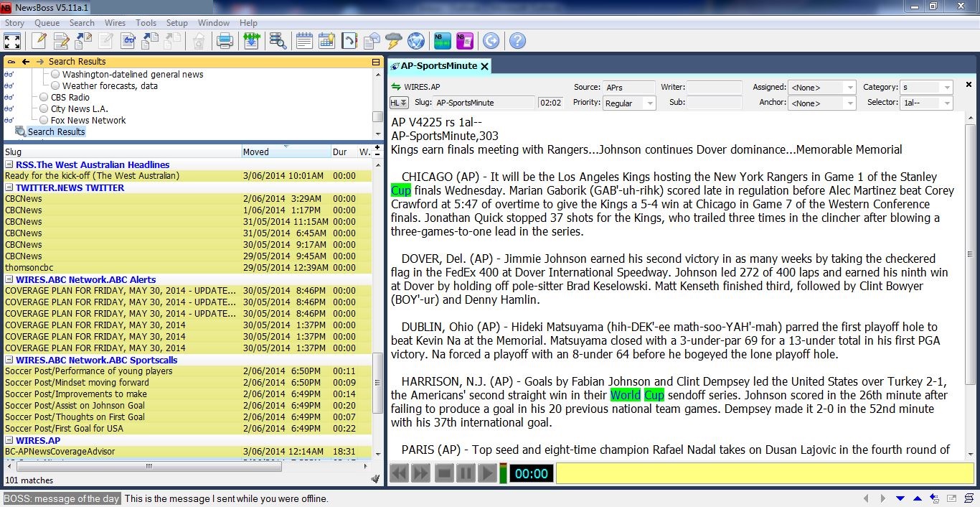Viewport: 980px width, 507px height.
Task: Click the audio stop button
Action: pyautogui.click(x=444, y=473)
